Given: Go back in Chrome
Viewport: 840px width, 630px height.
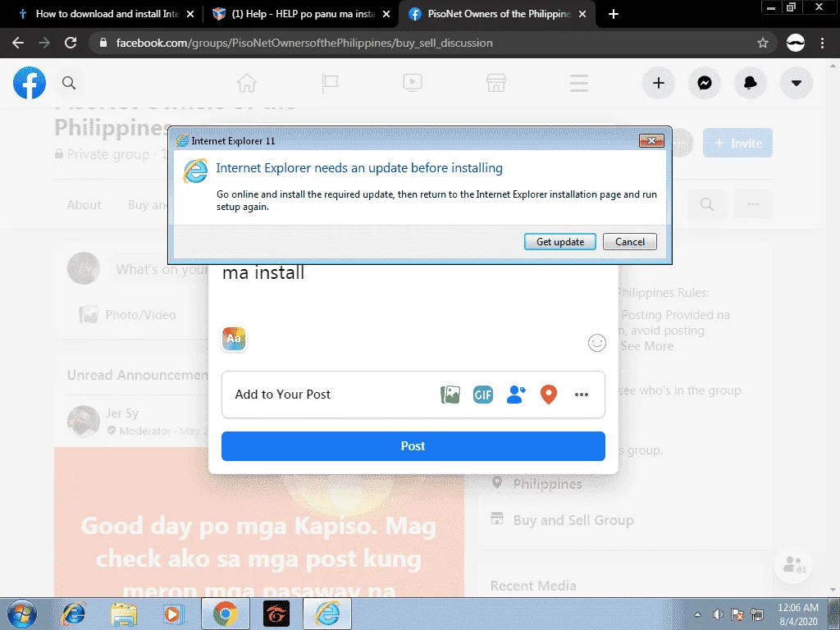Looking at the screenshot, I should click(18, 43).
